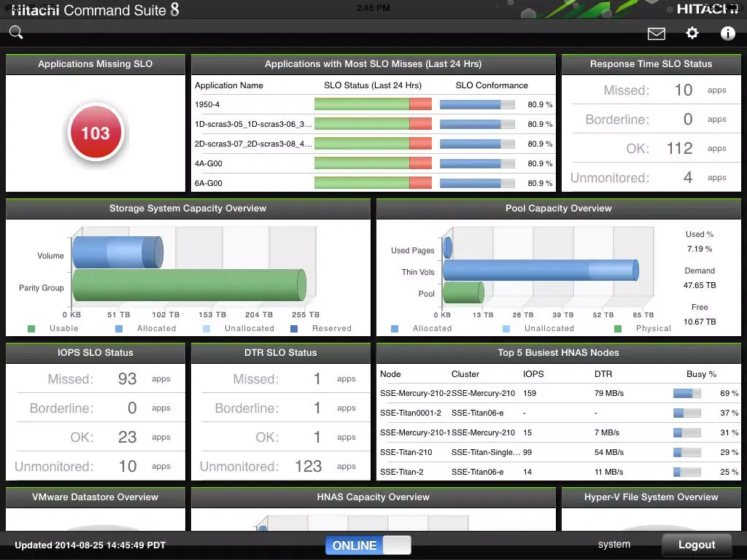747x560 pixels.
Task: Select node SSE-Titan0001-2 row
Action: (x=558, y=413)
